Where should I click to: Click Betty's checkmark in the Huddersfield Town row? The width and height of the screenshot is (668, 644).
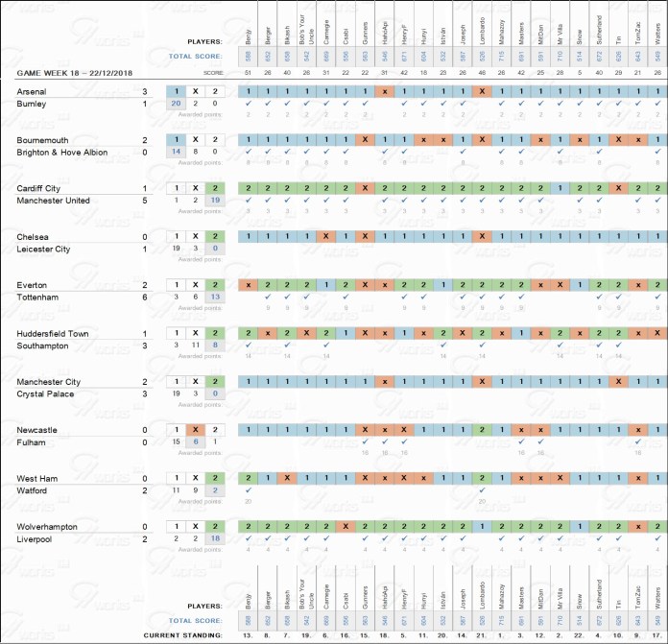tap(248, 346)
